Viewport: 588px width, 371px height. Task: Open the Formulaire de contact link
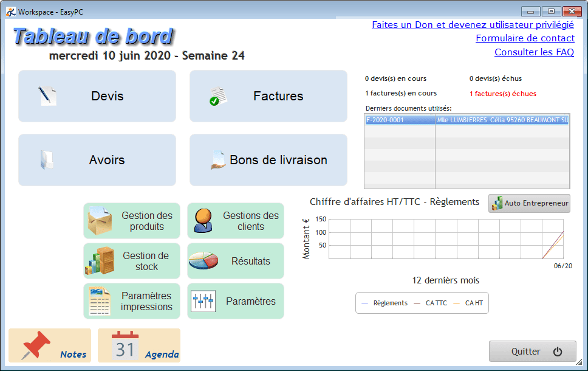(x=525, y=39)
